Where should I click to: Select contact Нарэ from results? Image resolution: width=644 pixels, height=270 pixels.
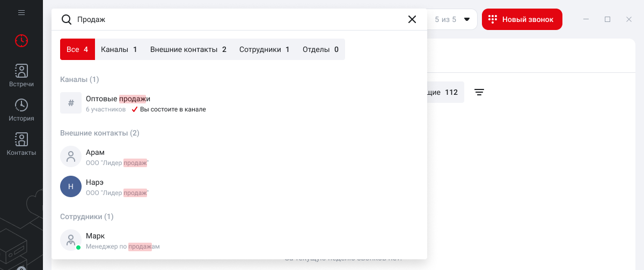pos(94,186)
